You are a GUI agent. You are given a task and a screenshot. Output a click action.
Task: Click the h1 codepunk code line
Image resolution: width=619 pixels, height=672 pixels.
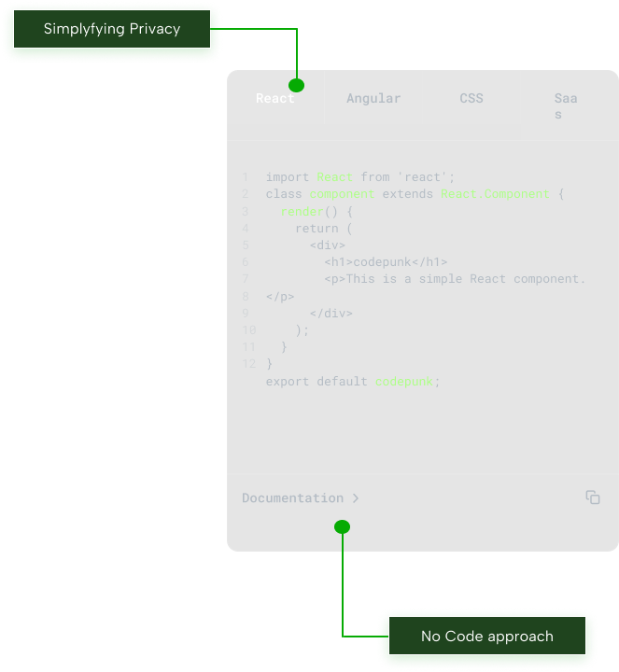click(x=386, y=262)
